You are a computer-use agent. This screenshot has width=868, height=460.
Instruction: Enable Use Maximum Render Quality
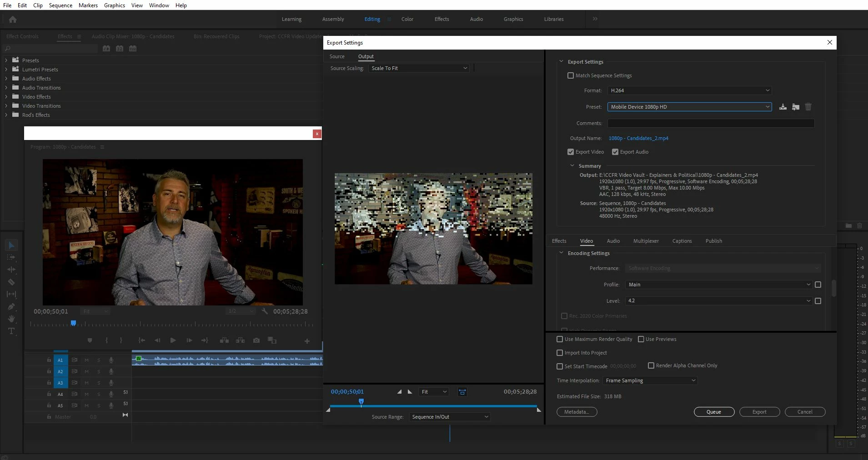coord(560,339)
